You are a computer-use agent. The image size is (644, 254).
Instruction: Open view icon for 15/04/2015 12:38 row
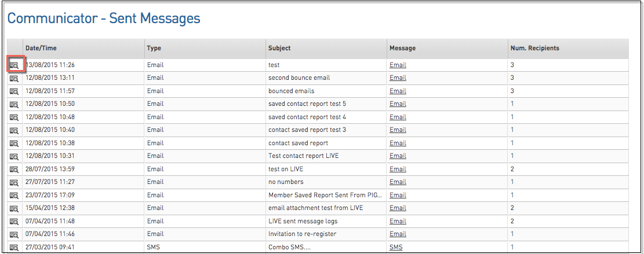tap(14, 208)
